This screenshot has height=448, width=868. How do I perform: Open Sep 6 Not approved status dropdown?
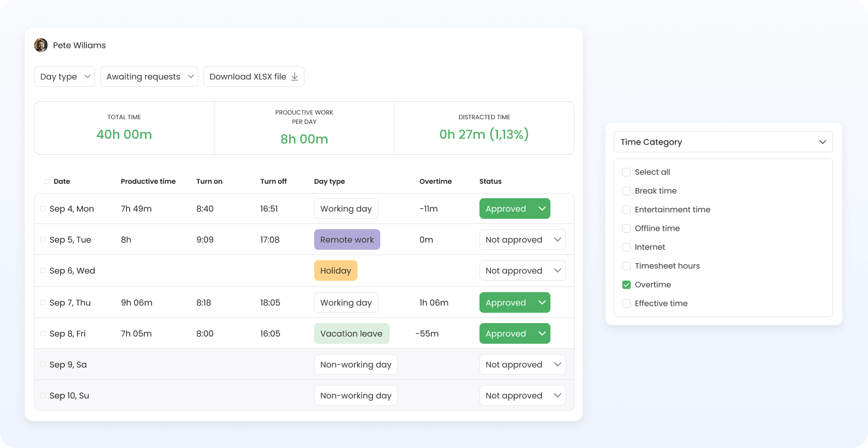522,270
